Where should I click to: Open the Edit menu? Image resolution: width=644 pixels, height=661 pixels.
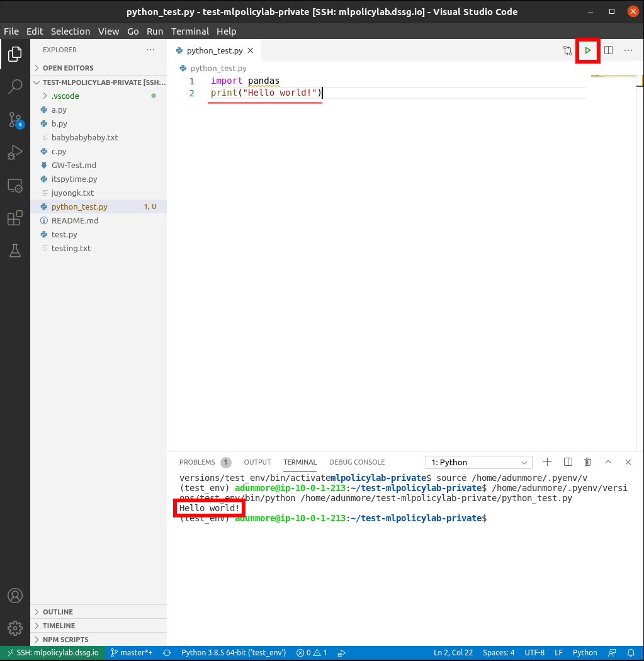[35, 31]
